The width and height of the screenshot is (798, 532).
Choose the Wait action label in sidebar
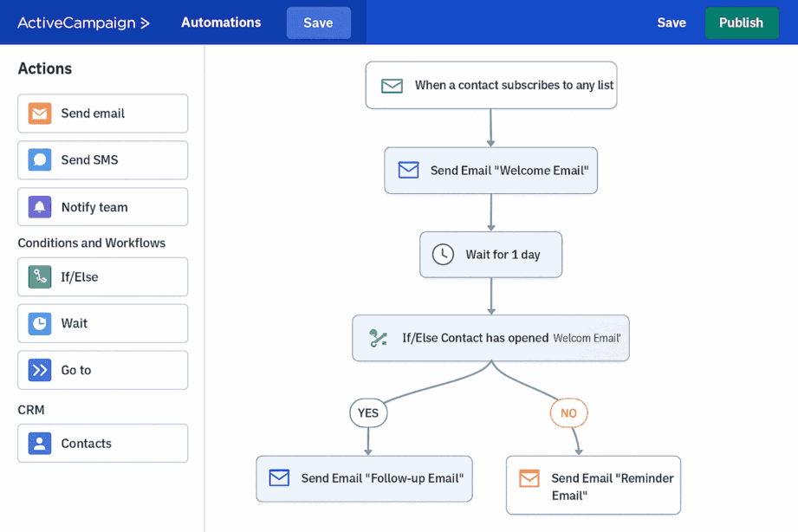(75, 324)
